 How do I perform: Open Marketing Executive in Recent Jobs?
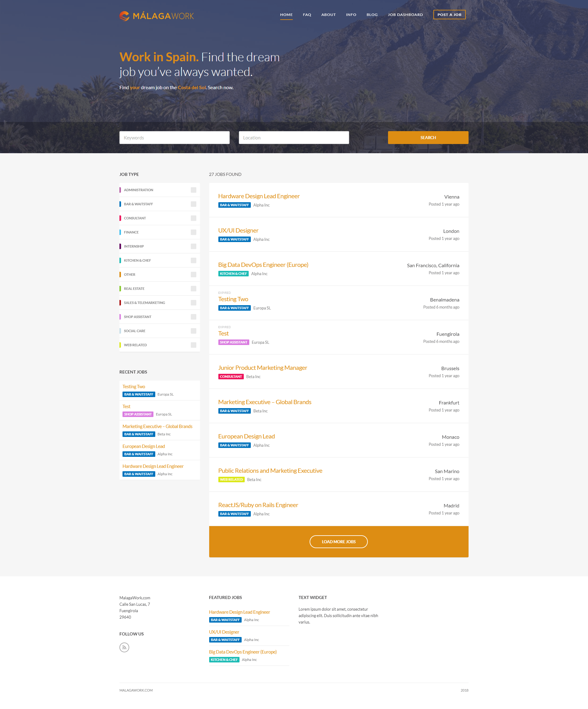coord(157,427)
